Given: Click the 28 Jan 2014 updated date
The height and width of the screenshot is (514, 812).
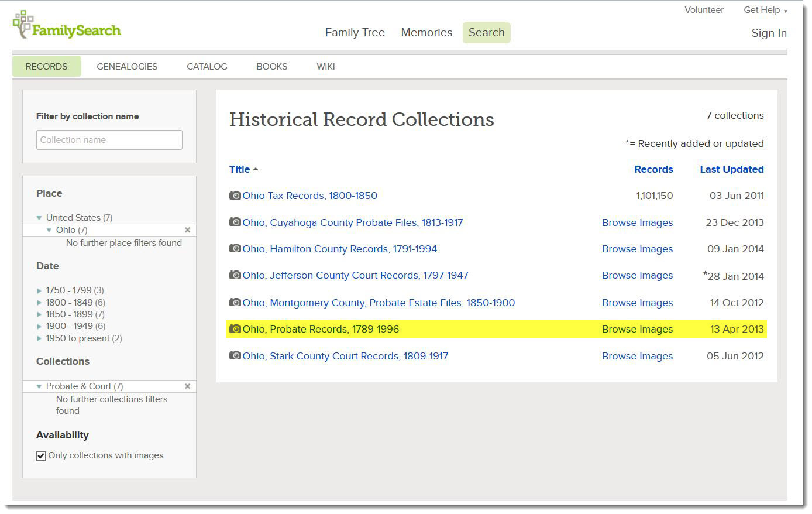Looking at the screenshot, I should (735, 276).
